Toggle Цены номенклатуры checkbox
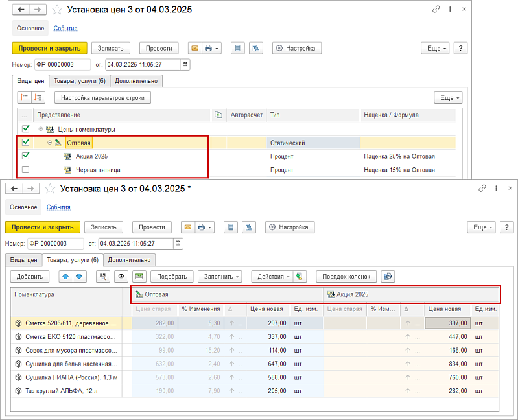518x420 pixels. [25, 128]
